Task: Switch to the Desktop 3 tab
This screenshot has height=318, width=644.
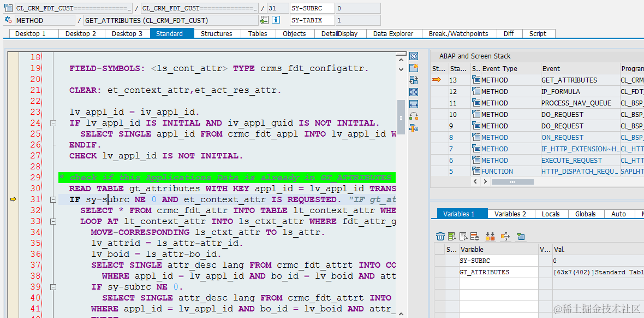Action: click(x=127, y=34)
